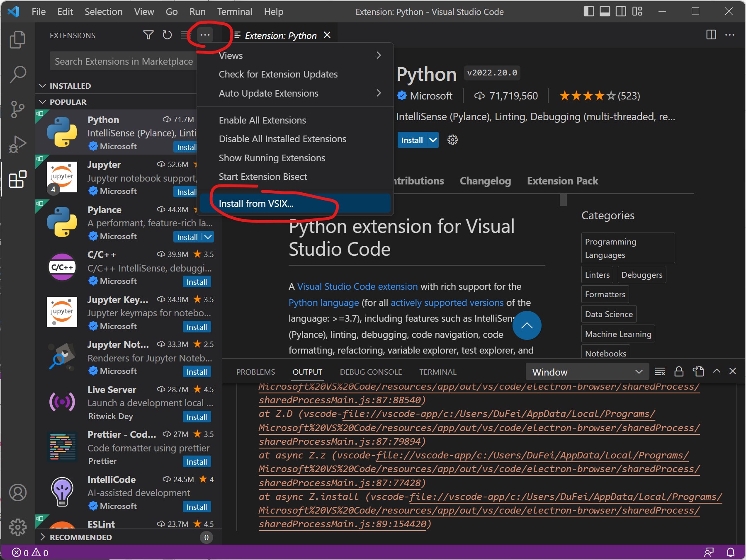Open the Pylance Install dropdown arrow
The height and width of the screenshot is (560, 746).
click(208, 237)
